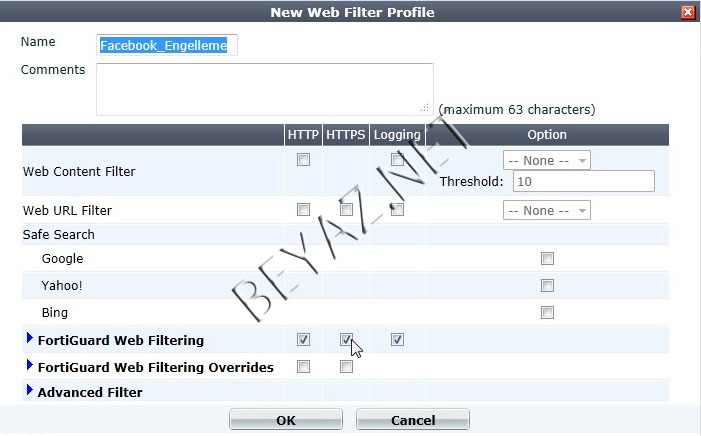Click the Bing label under Safe Search

point(55,313)
